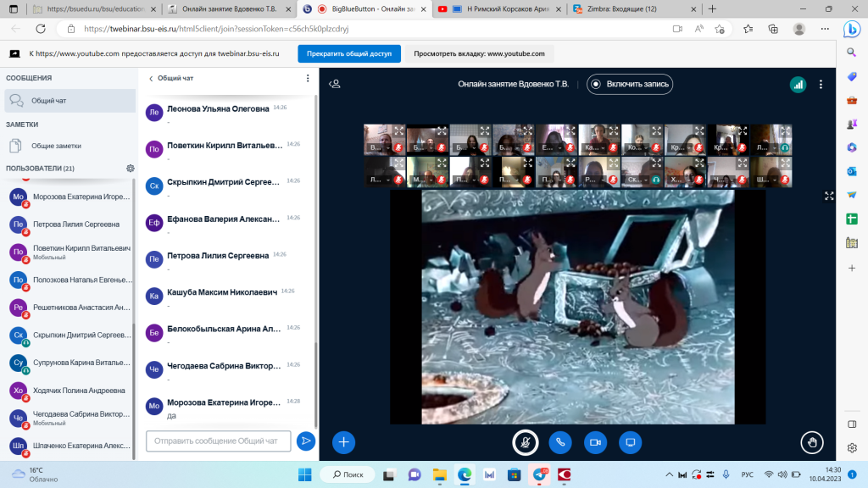Select Полозкова Наталья in users list
Screen dimensions: 868x488
click(70, 280)
